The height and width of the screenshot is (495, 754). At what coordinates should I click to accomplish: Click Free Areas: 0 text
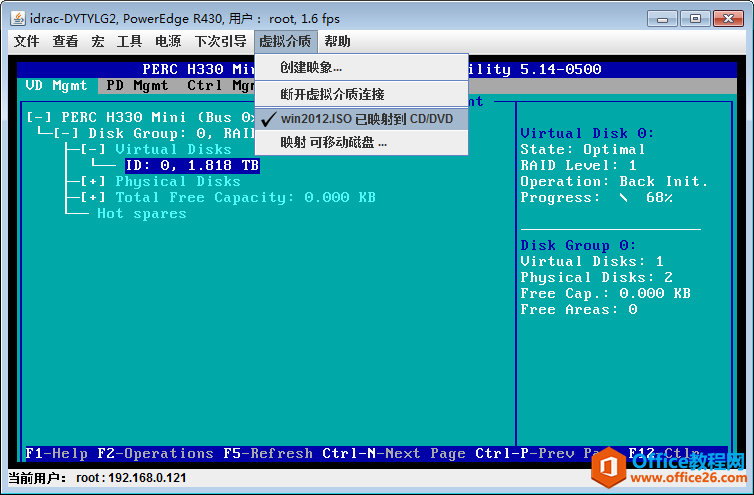coord(578,309)
